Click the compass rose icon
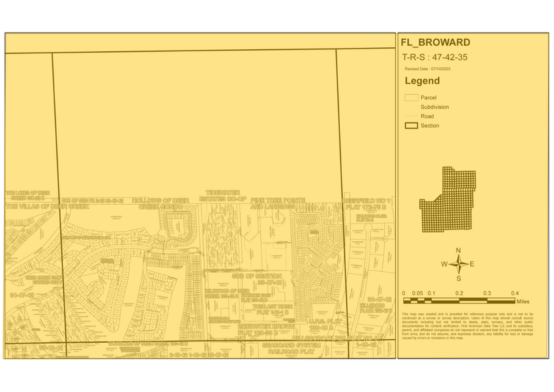554x392 pixels. tap(458, 264)
